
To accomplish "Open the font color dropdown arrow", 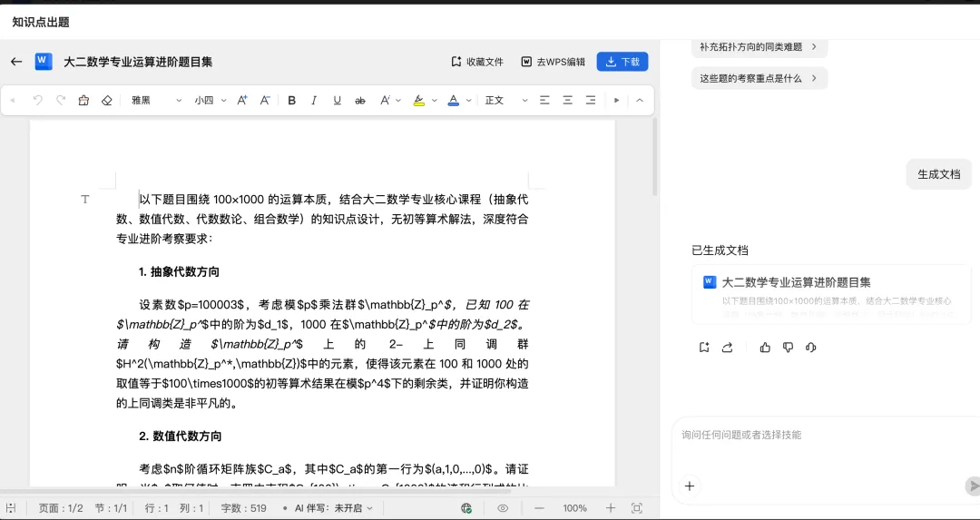I will coord(468,100).
